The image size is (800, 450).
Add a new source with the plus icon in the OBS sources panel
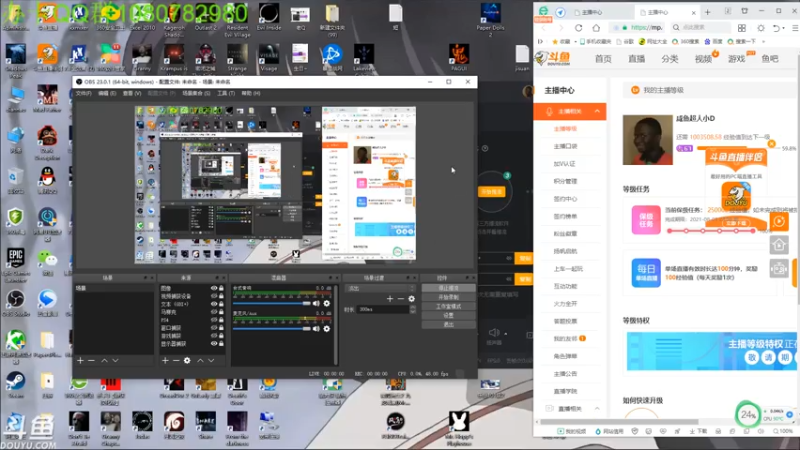[165, 361]
